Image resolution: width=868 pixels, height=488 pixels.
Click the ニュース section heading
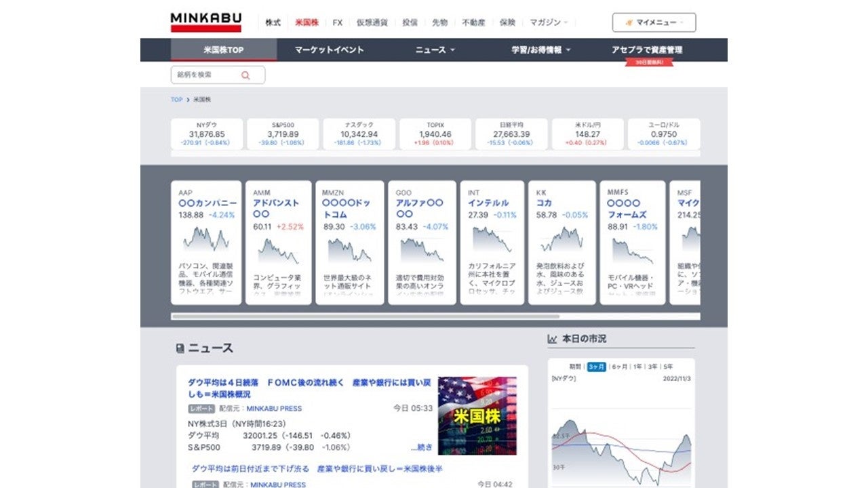coord(210,348)
